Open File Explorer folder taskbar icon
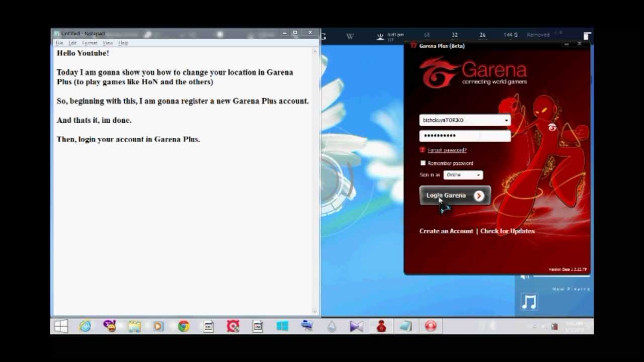The image size is (644, 362). point(134,327)
